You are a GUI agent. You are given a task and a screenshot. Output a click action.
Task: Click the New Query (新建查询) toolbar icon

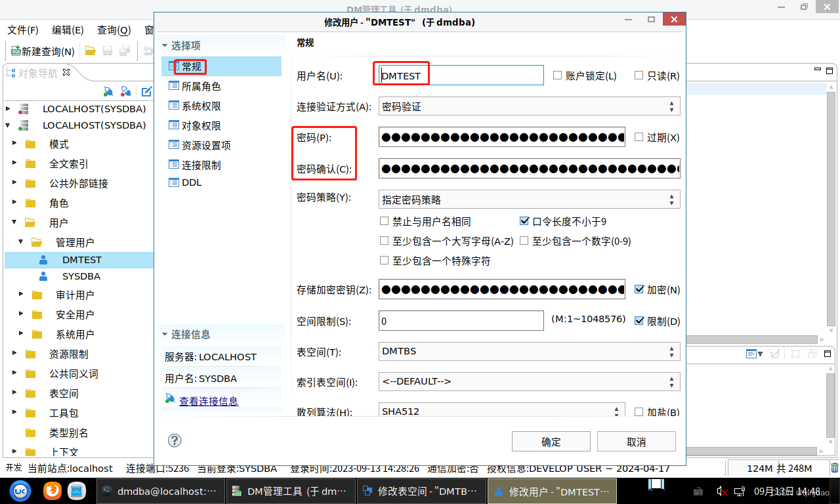[16, 51]
